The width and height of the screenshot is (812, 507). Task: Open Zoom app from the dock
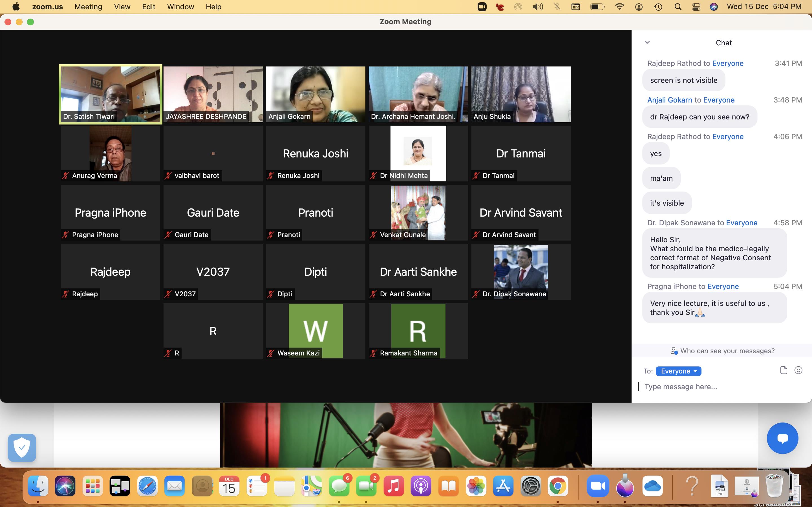click(x=598, y=486)
